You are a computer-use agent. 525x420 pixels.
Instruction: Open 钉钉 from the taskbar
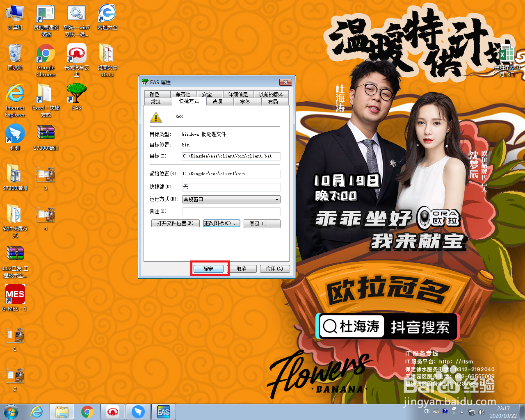138,412
